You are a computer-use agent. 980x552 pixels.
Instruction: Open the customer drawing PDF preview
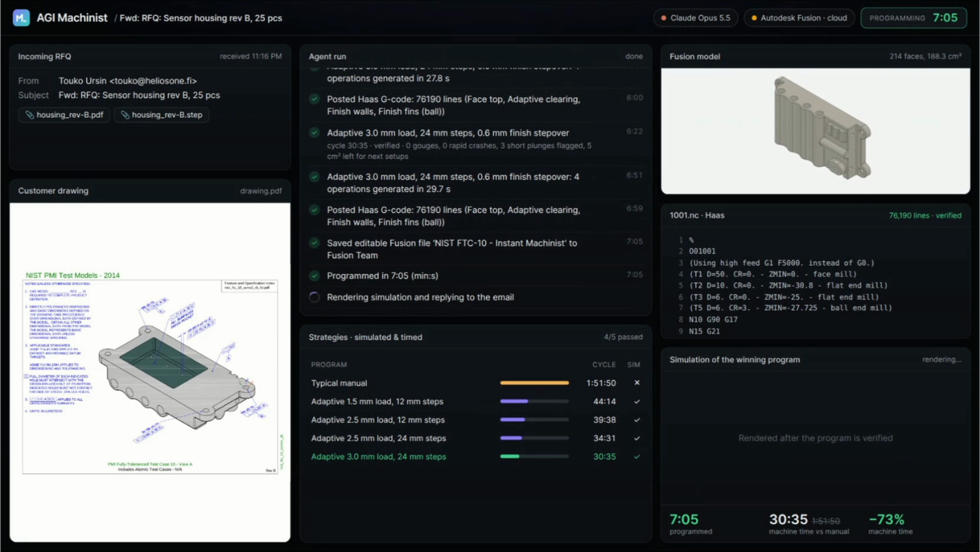pyautogui.click(x=150, y=372)
